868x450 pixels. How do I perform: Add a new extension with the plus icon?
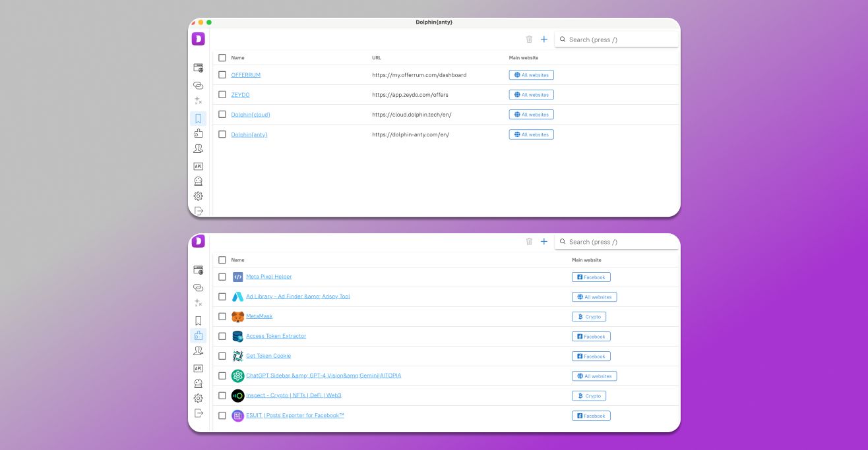pyautogui.click(x=544, y=242)
